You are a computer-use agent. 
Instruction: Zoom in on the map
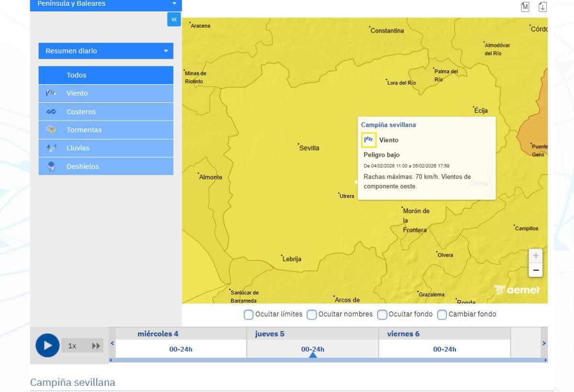(535, 256)
